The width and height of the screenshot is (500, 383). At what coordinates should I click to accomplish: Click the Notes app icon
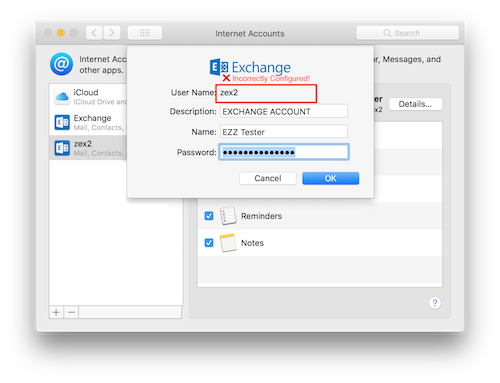click(228, 243)
